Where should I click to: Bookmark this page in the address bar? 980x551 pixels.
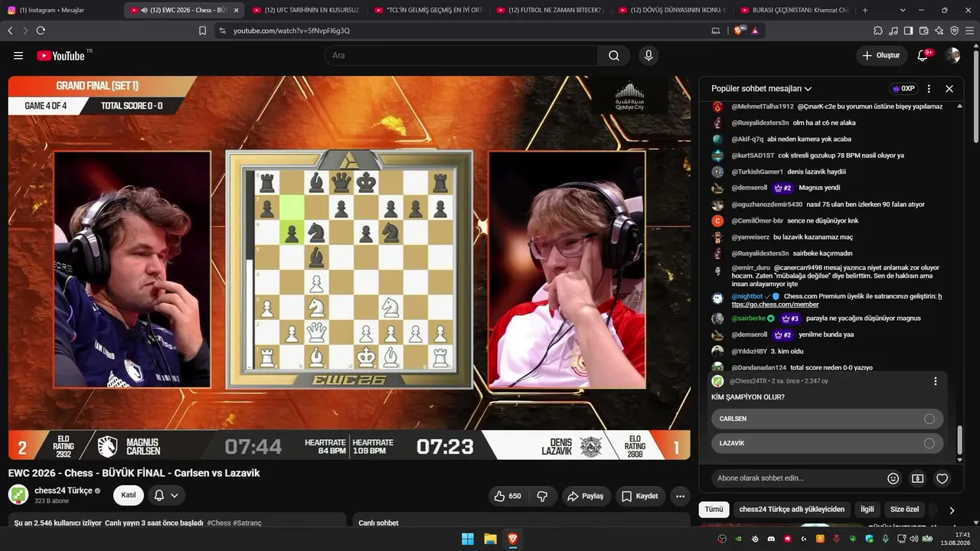tap(202, 31)
